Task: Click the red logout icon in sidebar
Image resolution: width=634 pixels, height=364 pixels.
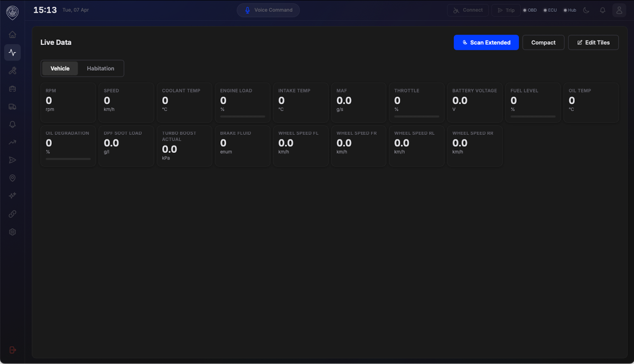Action: tap(13, 350)
